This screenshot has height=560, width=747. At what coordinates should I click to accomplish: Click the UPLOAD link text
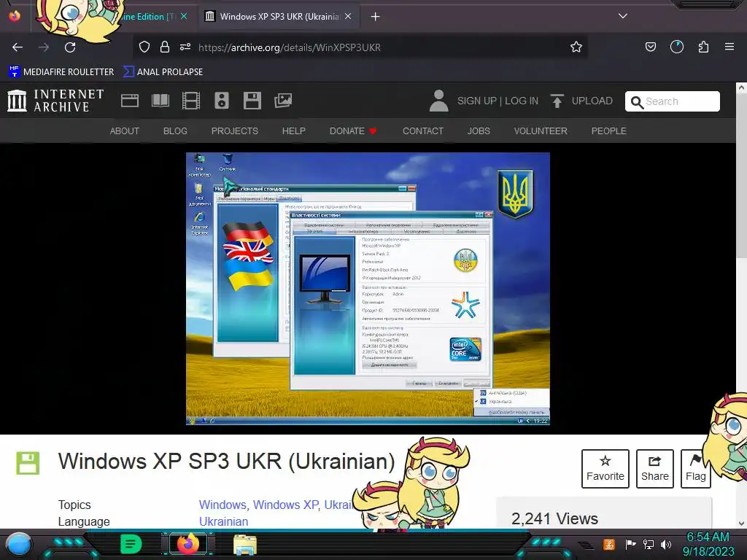click(x=592, y=101)
